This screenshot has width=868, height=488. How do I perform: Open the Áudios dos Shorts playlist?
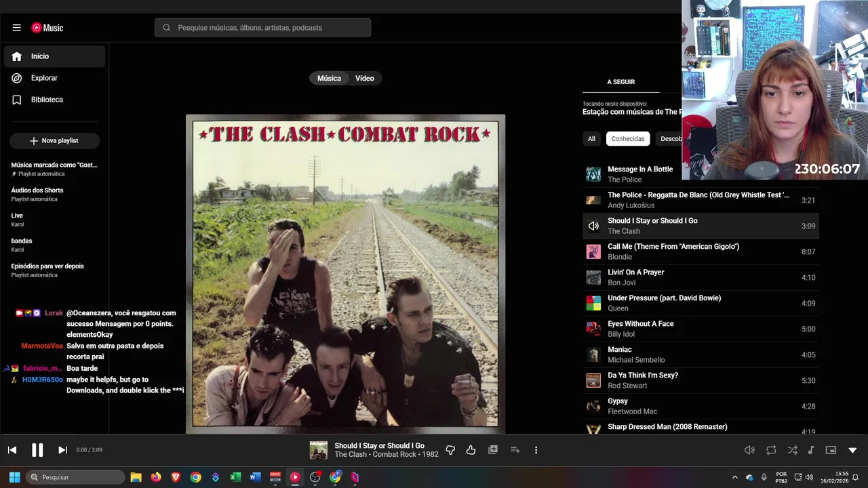(x=54, y=195)
